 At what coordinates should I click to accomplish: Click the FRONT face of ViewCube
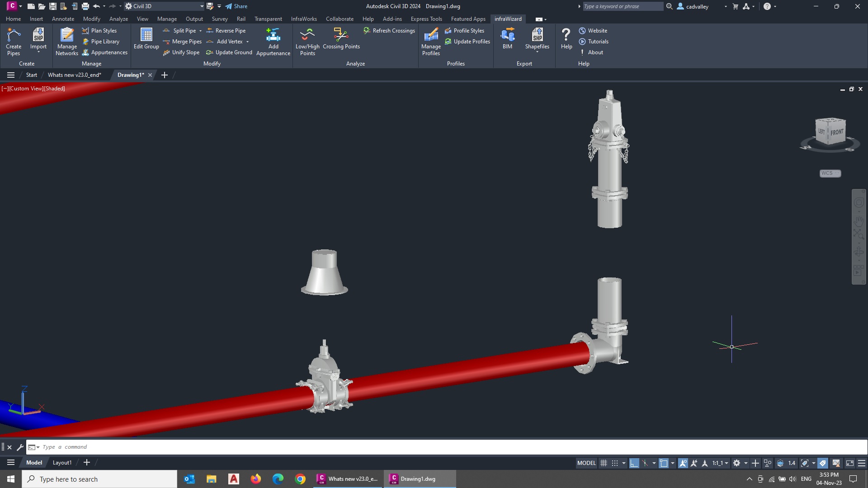coord(837,132)
